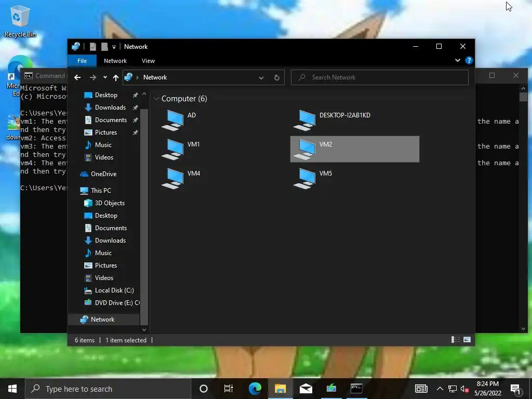Click the Search Network field

point(380,77)
